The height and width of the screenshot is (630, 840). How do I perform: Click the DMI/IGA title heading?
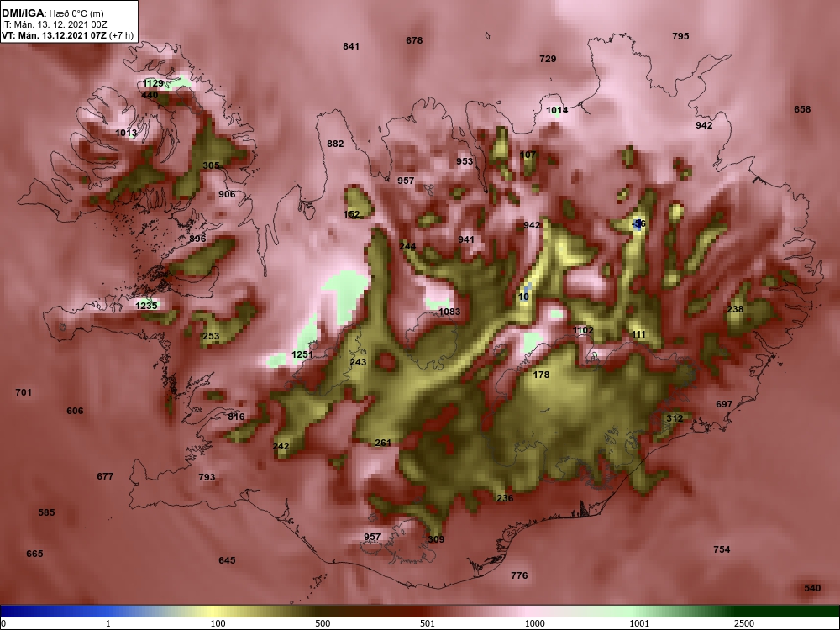pyautogui.click(x=52, y=13)
